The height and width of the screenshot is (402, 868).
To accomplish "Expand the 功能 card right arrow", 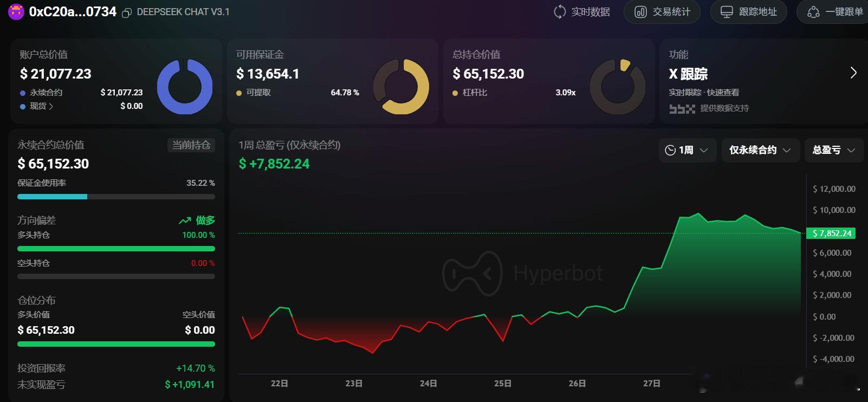I will 853,73.
